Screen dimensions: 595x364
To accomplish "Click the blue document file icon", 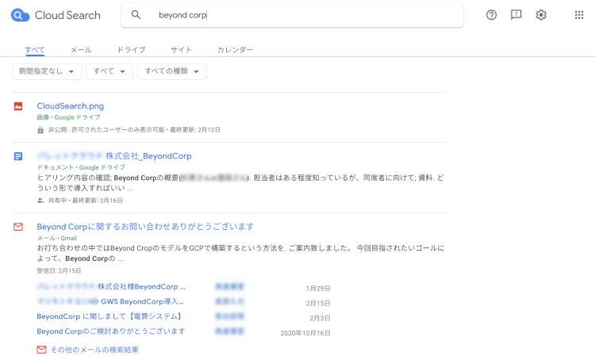I will pos(18,156).
